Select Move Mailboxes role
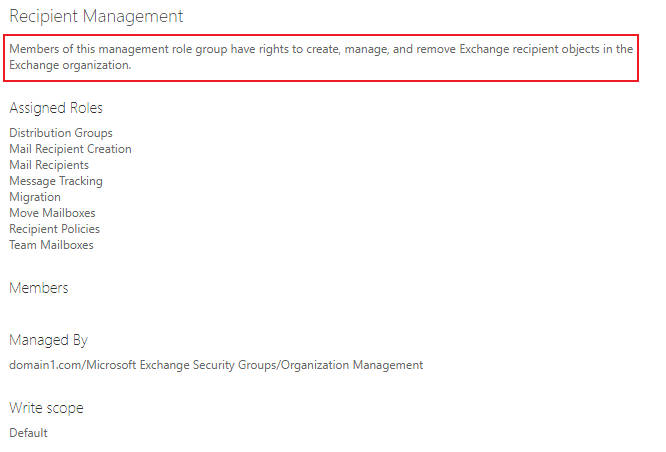The width and height of the screenshot is (666, 452). 52,213
